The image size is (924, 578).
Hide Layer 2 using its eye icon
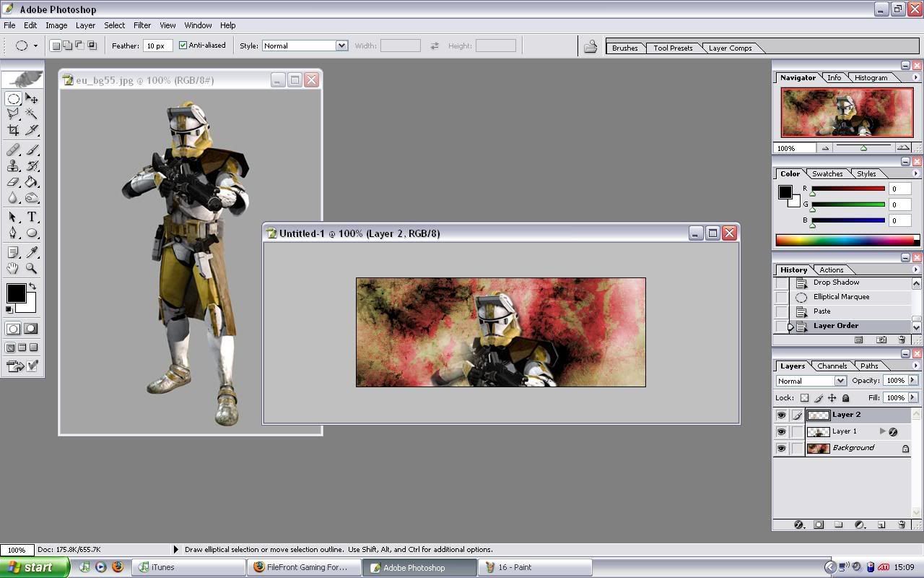tap(781, 415)
